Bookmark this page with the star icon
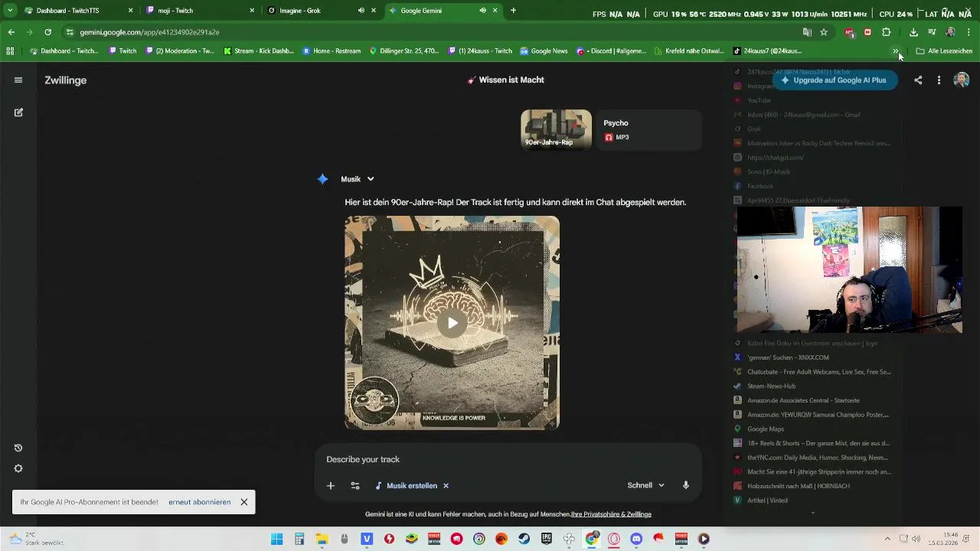This screenshot has width=980, height=551. pos(824,32)
